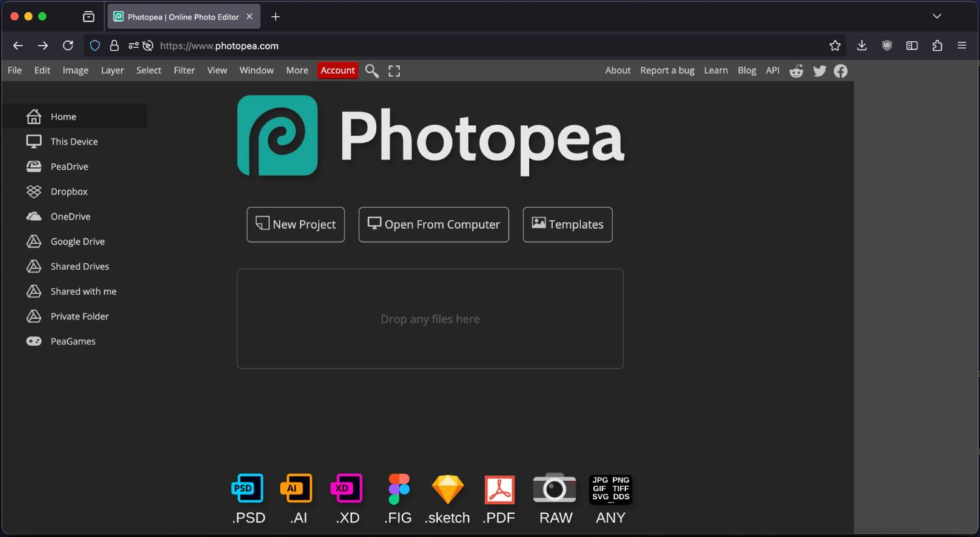Screen dimensions: 980x537
Task: Click the red Account button
Action: point(338,71)
